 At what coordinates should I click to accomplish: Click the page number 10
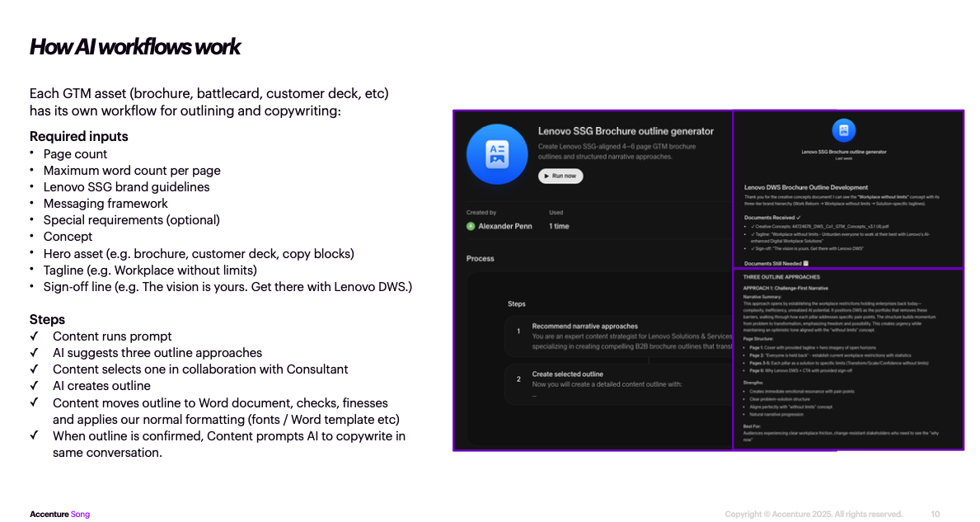point(935,515)
